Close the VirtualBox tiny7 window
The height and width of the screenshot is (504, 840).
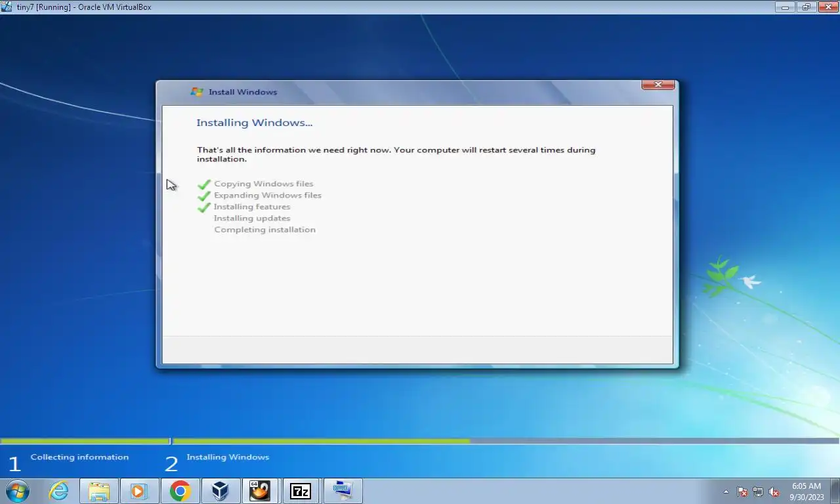[x=828, y=7]
